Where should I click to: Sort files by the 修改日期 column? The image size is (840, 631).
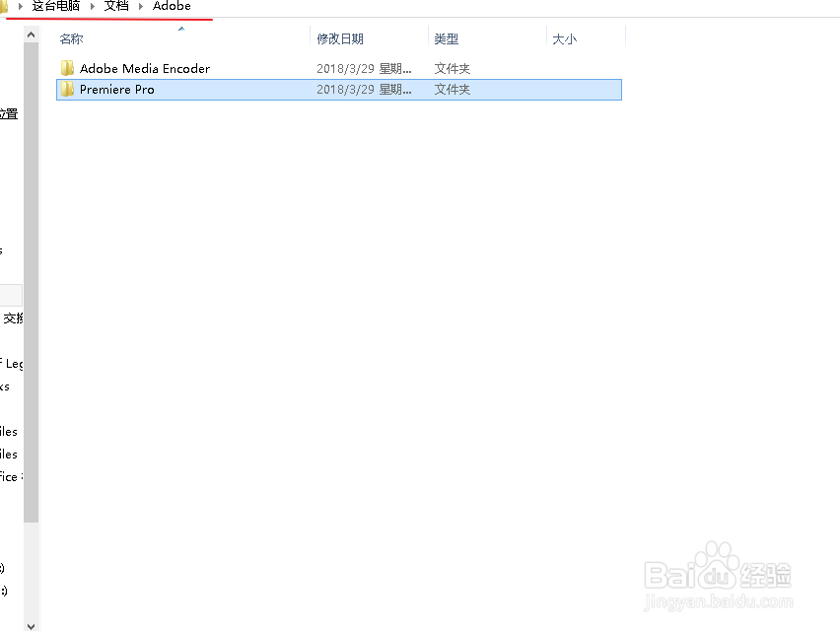[x=339, y=38]
